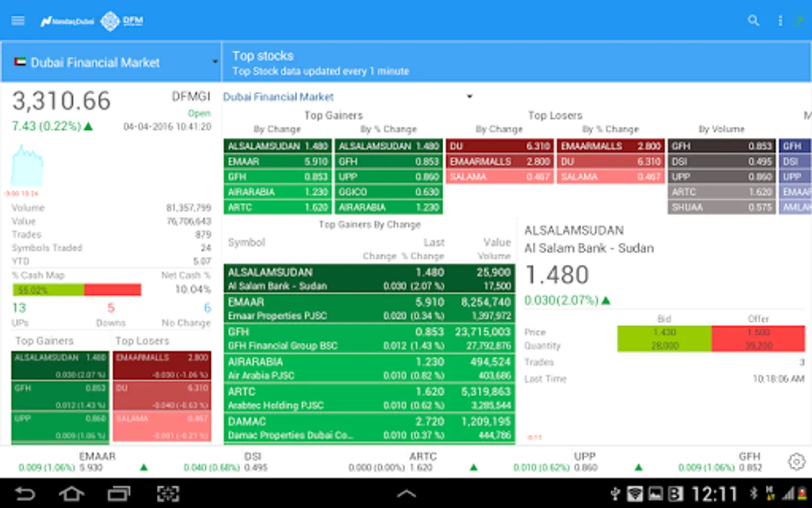Tap the DFM logo in header
The image size is (812, 508).
coord(122,21)
